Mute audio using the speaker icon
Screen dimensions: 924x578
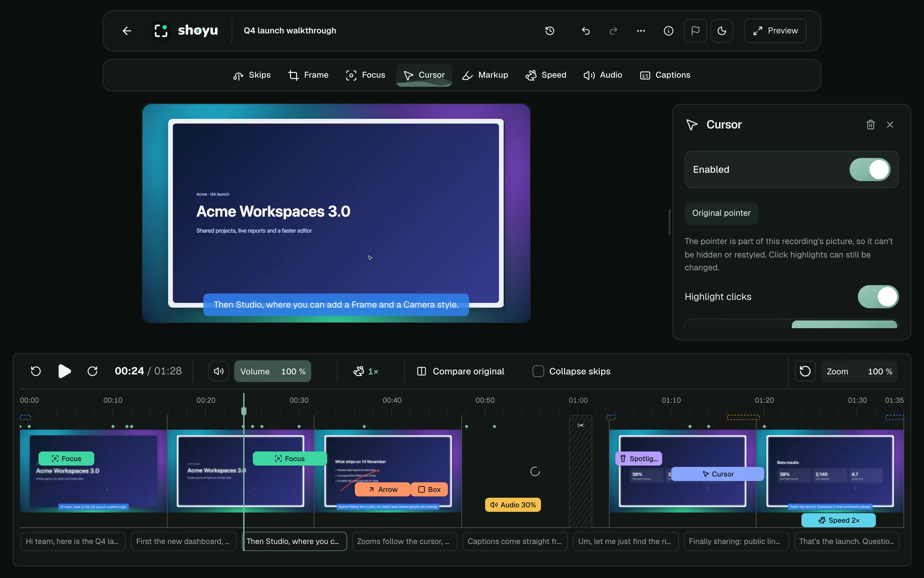(219, 371)
